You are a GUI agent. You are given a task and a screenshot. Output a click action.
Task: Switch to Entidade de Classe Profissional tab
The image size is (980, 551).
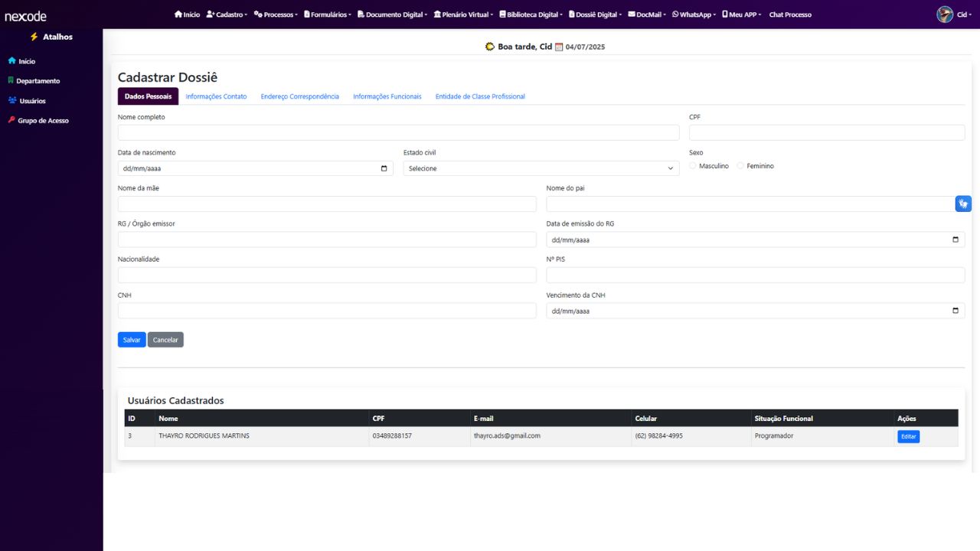tap(480, 96)
